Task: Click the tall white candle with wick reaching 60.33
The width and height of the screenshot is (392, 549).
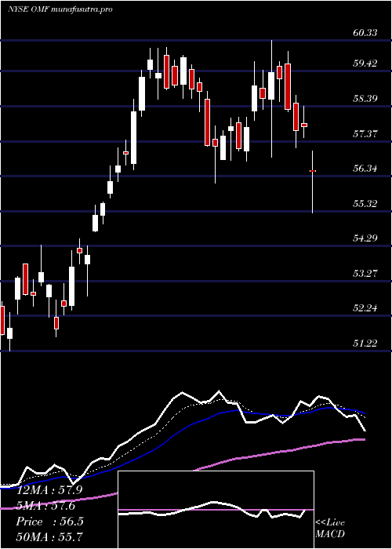Action: 271,99
